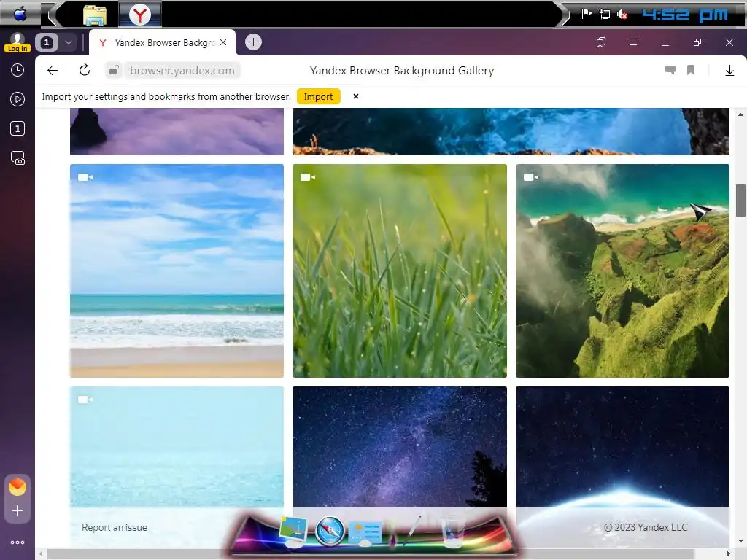
Task: Reload the current page
Action: pos(85,70)
